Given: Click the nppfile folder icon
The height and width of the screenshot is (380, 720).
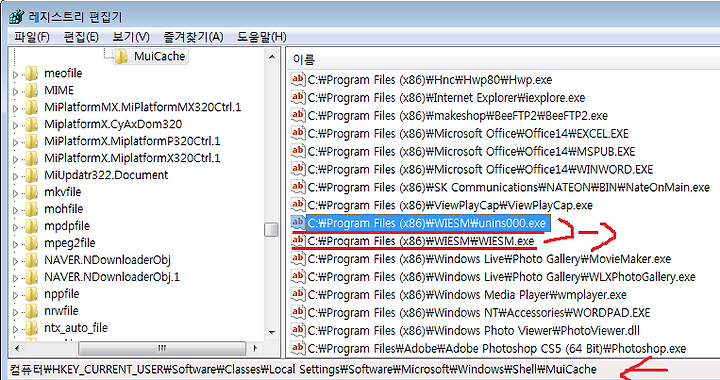Looking at the screenshot, I should pyautogui.click(x=31, y=294).
